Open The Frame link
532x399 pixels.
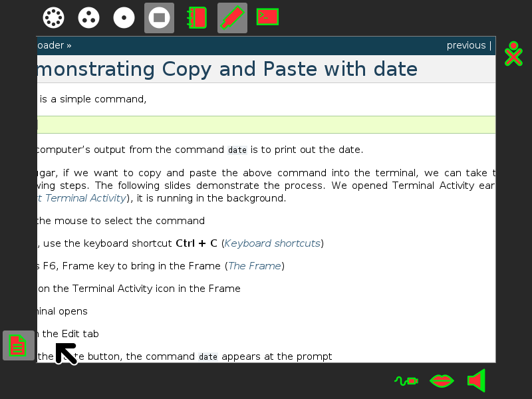(255, 265)
